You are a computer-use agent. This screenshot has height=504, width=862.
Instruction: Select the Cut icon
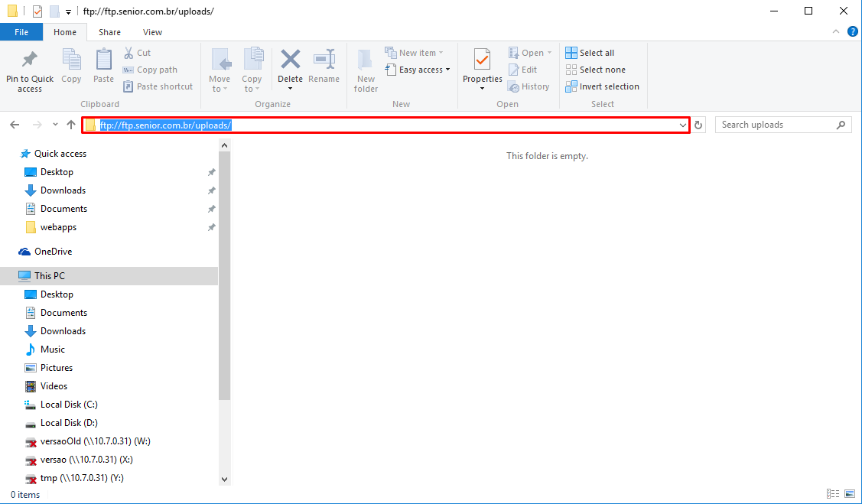[x=130, y=52]
